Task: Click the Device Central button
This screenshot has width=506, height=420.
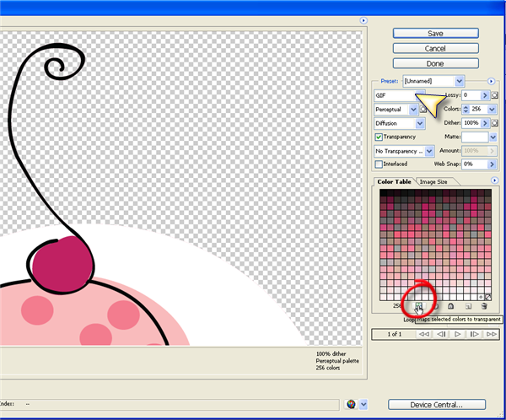Action: tap(435, 405)
